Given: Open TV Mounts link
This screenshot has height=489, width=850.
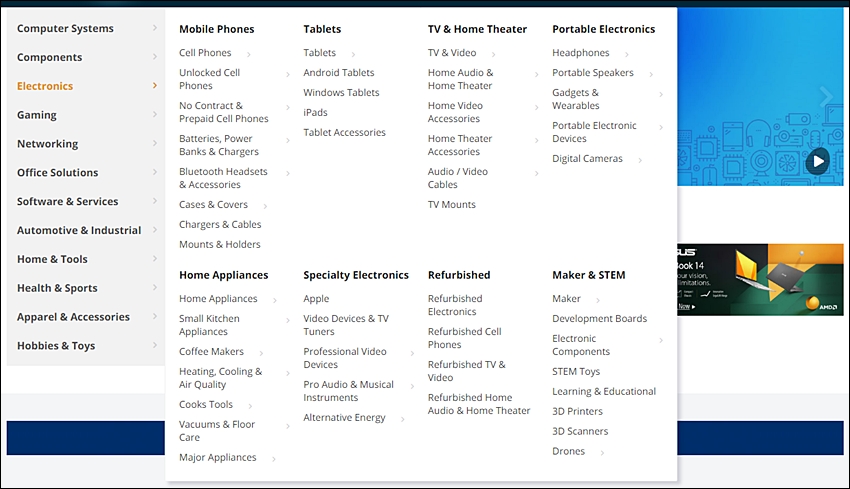Looking at the screenshot, I should [452, 204].
